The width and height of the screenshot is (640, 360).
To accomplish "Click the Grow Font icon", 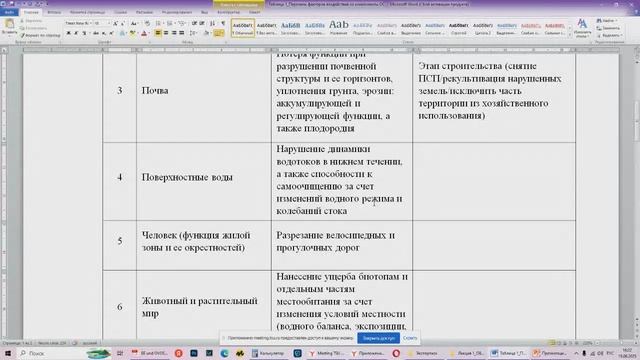I will point(116,24).
